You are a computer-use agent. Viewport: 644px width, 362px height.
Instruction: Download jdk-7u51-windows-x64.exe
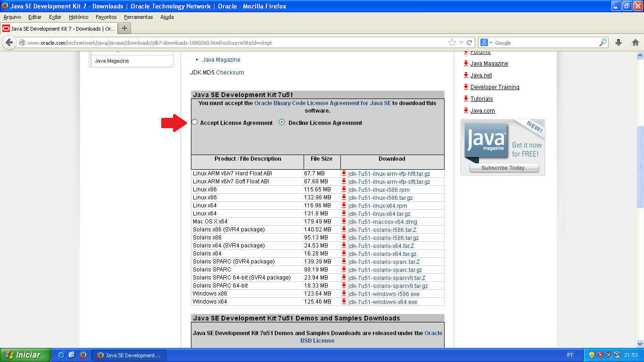point(382,302)
